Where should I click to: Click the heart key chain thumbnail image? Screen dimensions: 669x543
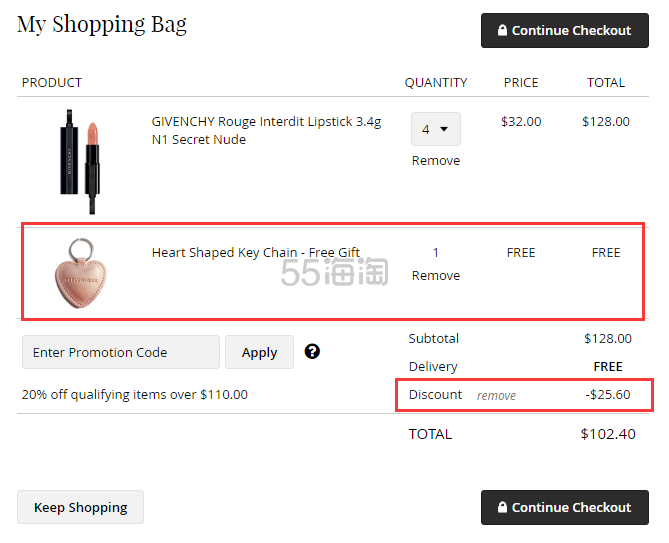[81, 273]
